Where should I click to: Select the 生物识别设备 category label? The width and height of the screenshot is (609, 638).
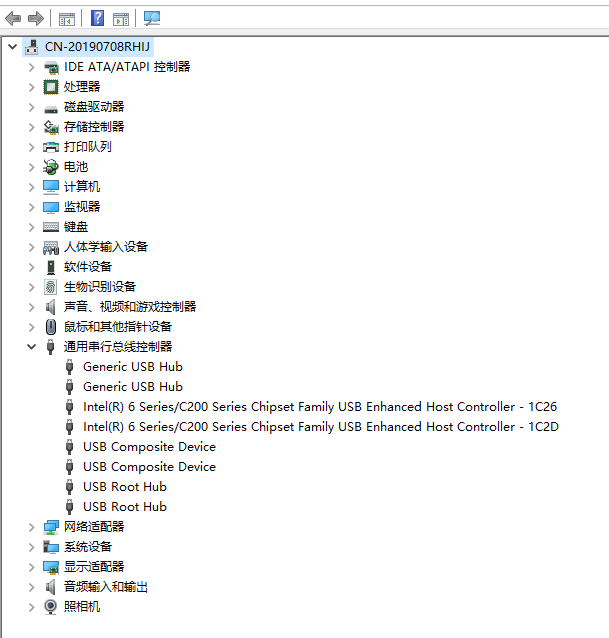click(100, 287)
